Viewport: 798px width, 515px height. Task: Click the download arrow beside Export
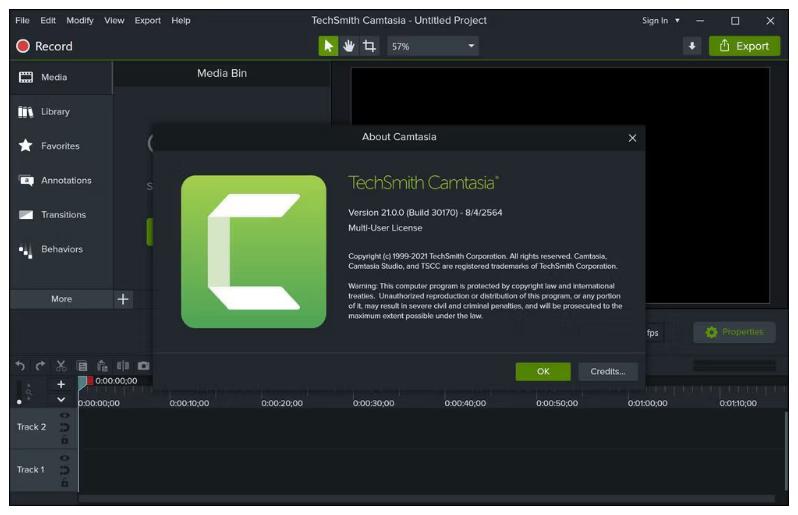pyautogui.click(x=692, y=46)
